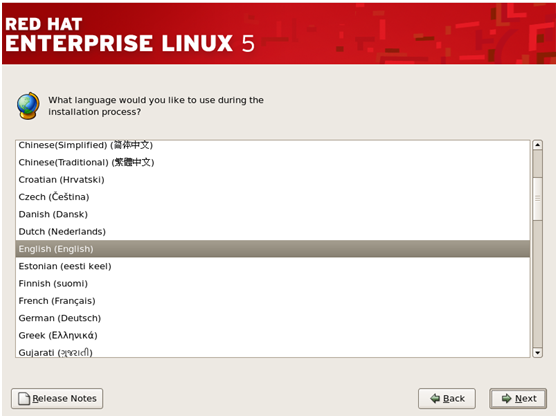
Task: Select the highlighted English (English) row
Action: (x=273, y=249)
